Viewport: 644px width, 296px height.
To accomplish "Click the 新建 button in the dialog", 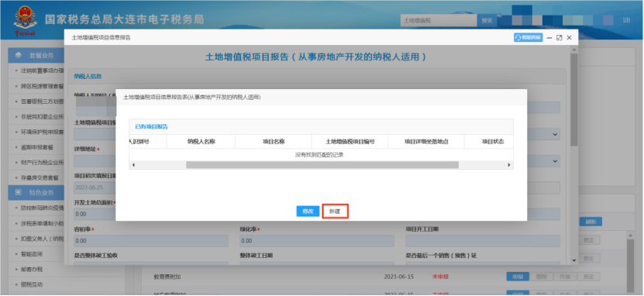I will (335, 211).
